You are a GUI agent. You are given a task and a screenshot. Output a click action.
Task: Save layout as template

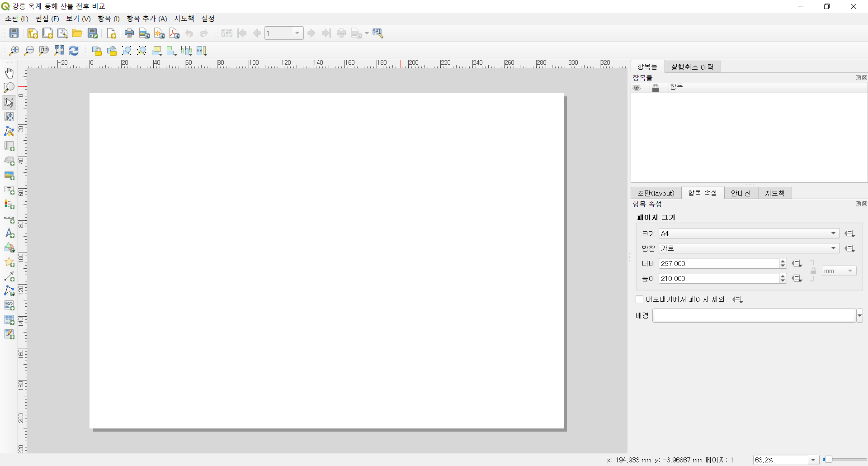point(93,33)
